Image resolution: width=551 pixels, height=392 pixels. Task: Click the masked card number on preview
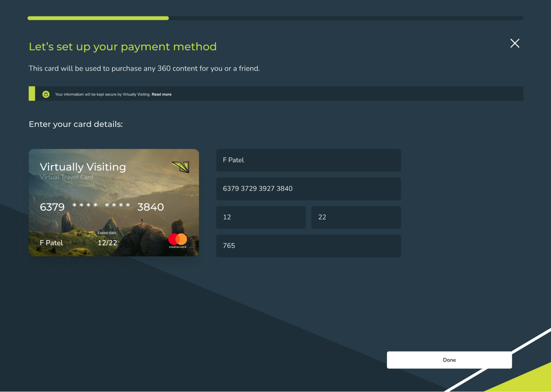click(x=102, y=207)
